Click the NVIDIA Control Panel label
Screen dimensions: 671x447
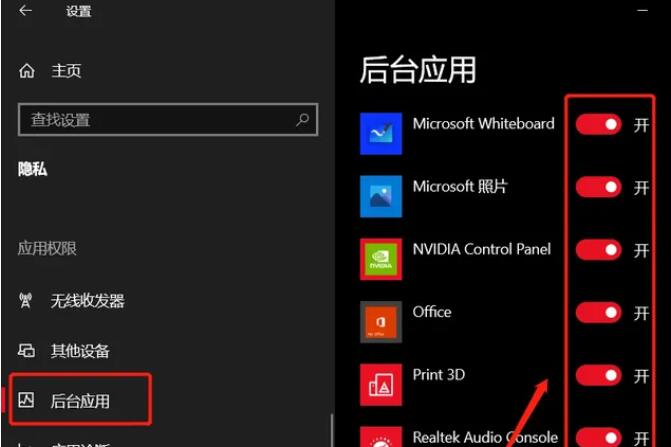point(481,249)
